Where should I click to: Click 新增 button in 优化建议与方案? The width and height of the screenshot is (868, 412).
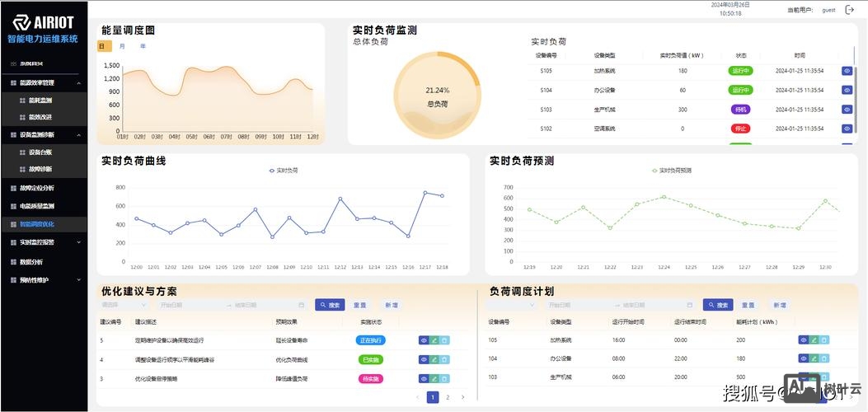[x=392, y=305]
